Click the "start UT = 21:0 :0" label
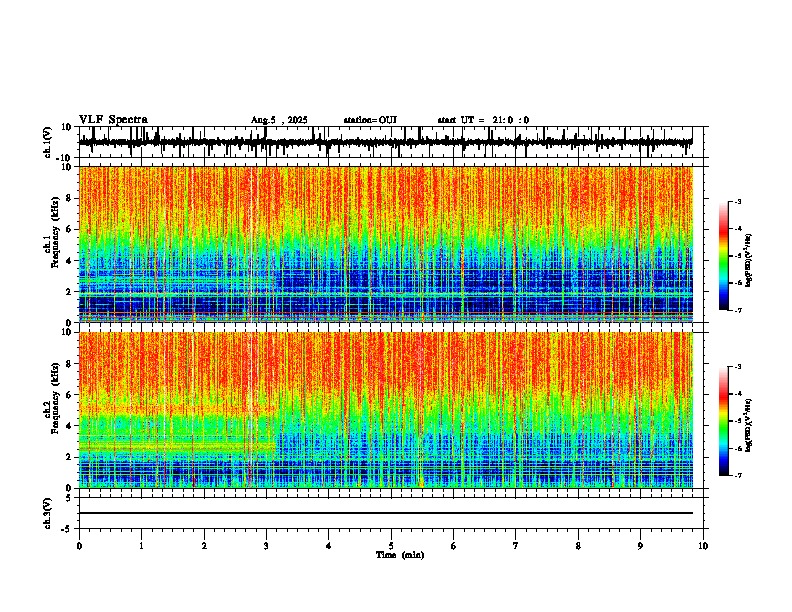 483,120
